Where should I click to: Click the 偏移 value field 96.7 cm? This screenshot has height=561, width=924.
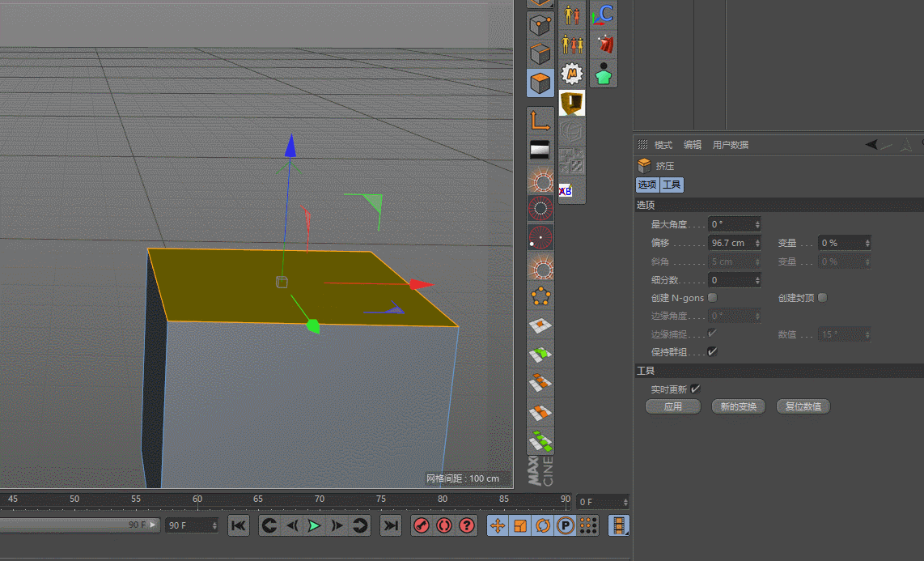tap(731, 243)
